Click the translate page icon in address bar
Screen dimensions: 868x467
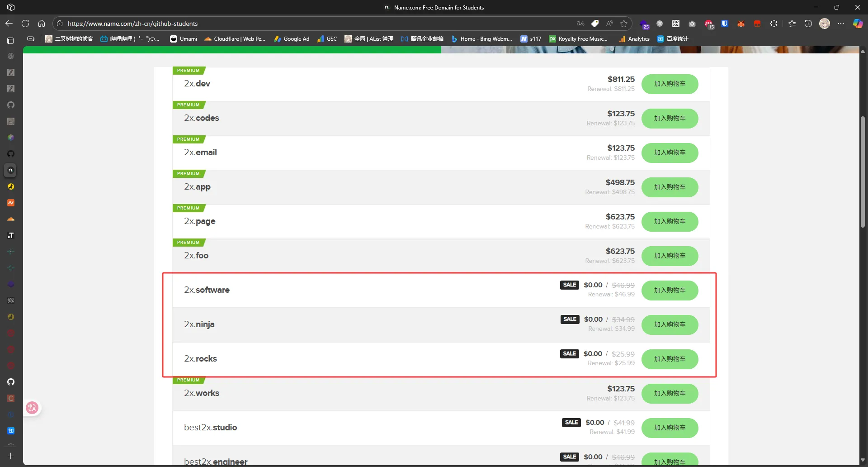tap(580, 24)
